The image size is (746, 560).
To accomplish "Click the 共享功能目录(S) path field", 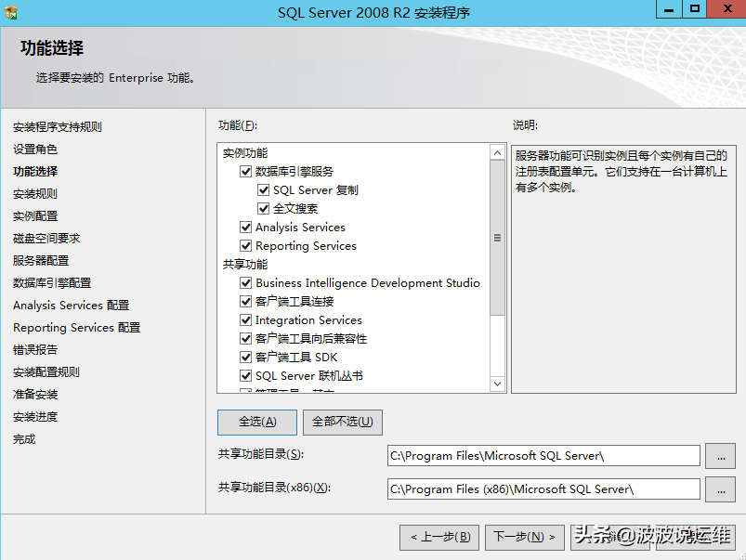I will click(x=543, y=456).
